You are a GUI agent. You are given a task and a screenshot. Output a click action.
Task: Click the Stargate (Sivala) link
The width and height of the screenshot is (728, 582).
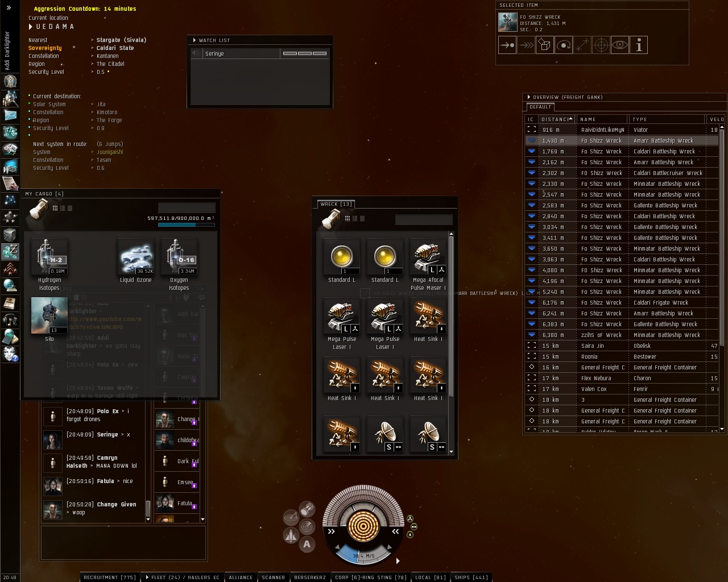click(122, 40)
